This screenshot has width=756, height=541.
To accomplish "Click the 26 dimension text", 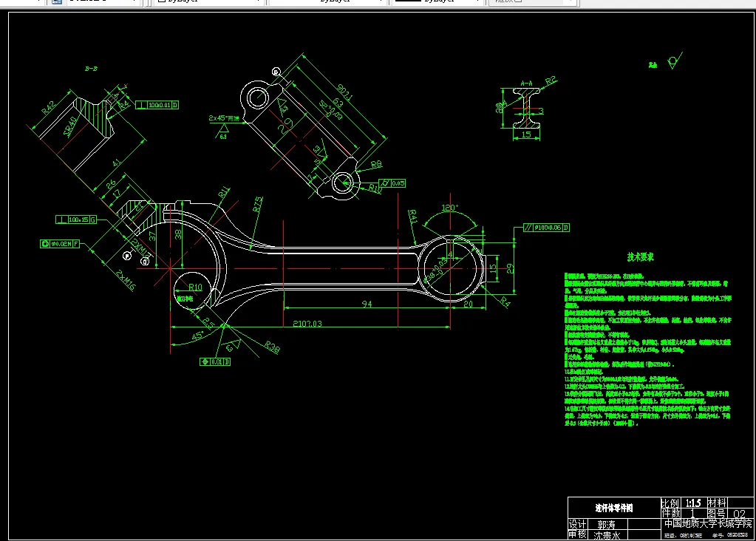I will coord(111,184).
